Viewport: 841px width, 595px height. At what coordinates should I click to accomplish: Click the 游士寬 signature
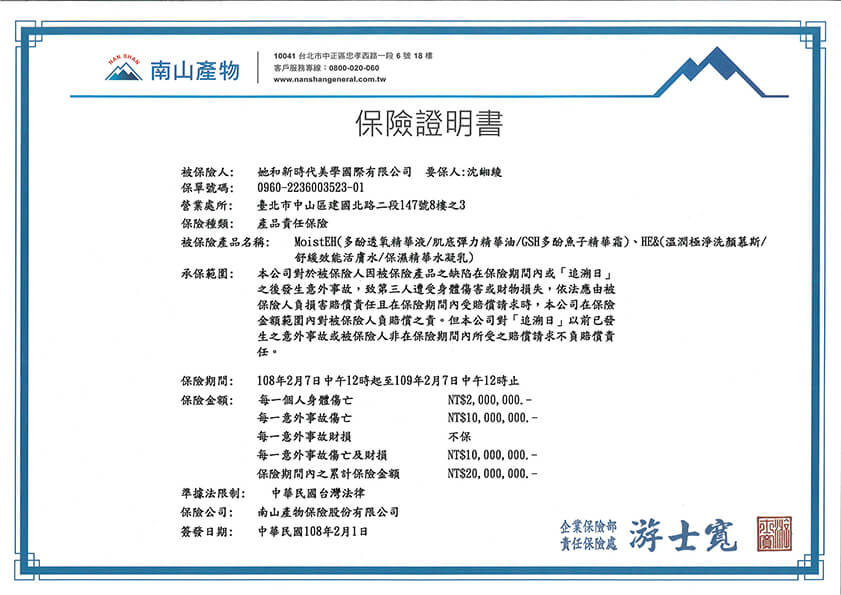point(683,535)
